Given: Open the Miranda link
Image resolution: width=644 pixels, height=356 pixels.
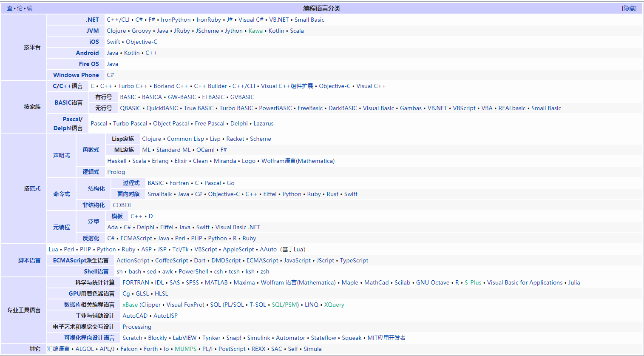Looking at the screenshot, I should (225, 161).
